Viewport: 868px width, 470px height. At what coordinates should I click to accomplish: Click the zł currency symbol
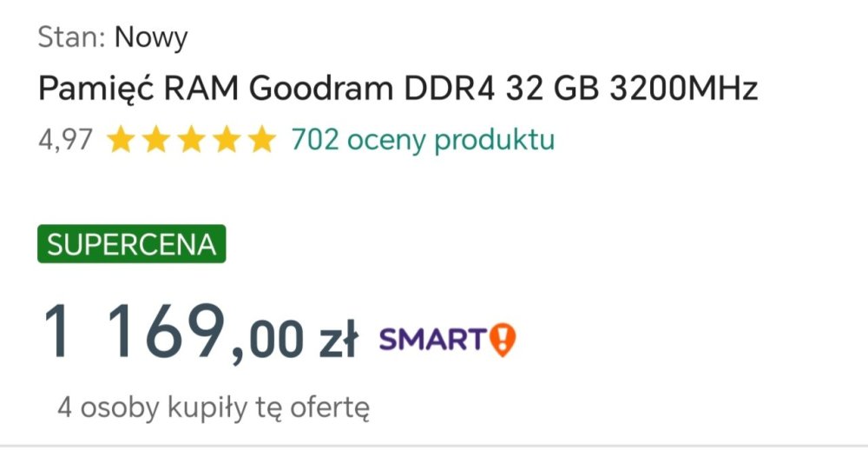point(336,340)
